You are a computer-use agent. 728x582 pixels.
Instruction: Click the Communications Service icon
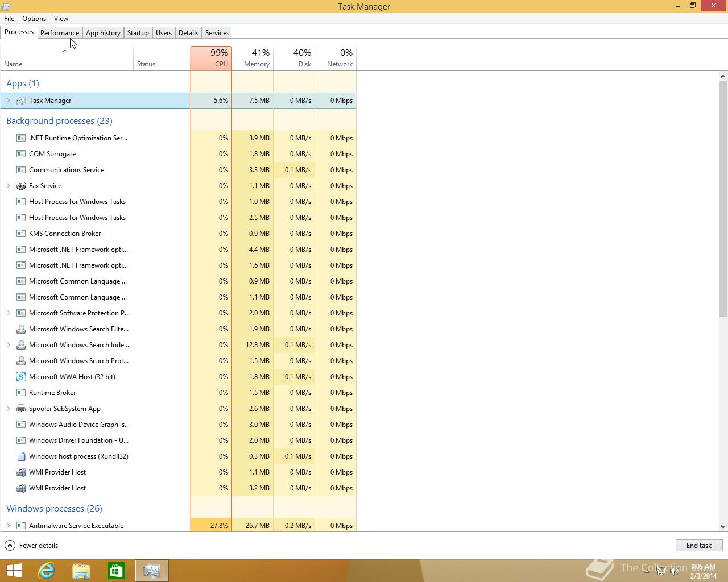[21, 170]
